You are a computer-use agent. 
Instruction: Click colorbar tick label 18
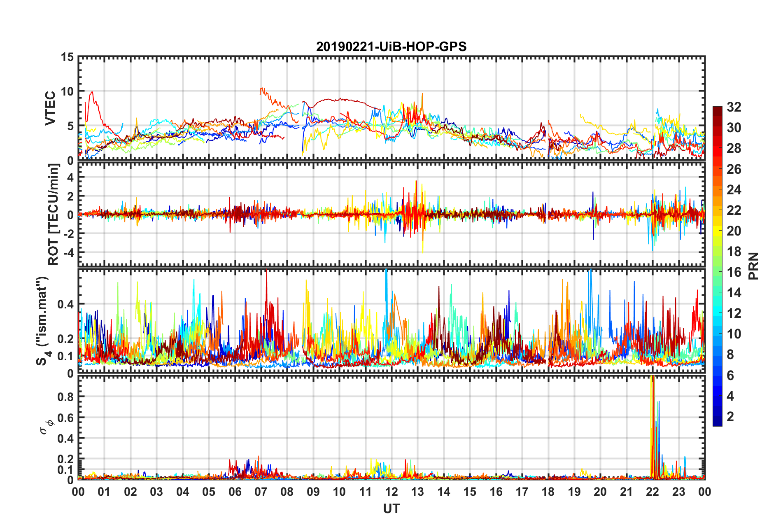734,251
